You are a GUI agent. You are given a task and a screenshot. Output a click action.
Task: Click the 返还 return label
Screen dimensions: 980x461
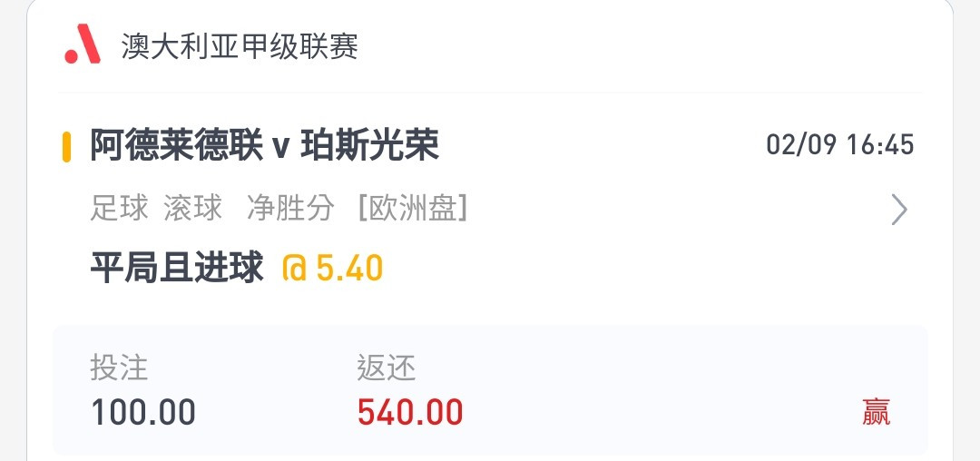pyautogui.click(x=387, y=368)
